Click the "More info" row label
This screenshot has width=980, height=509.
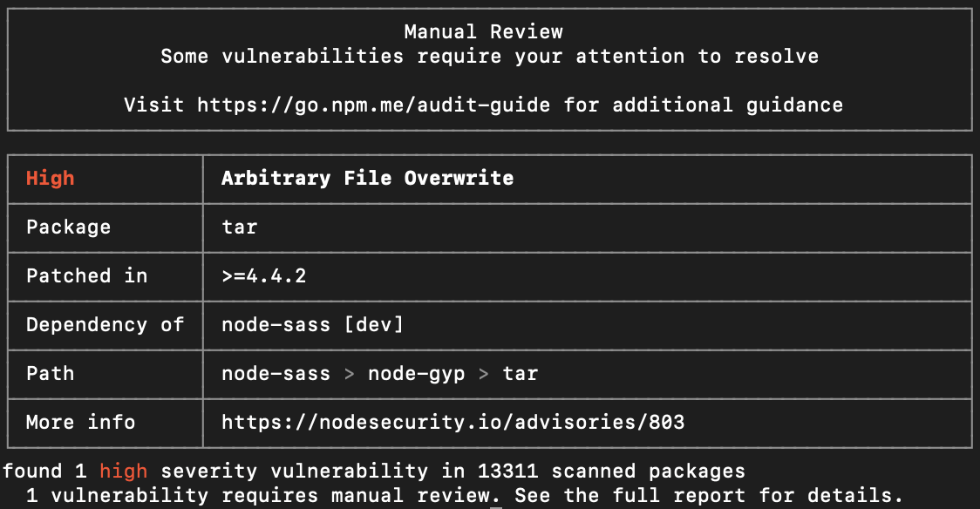click(x=81, y=423)
